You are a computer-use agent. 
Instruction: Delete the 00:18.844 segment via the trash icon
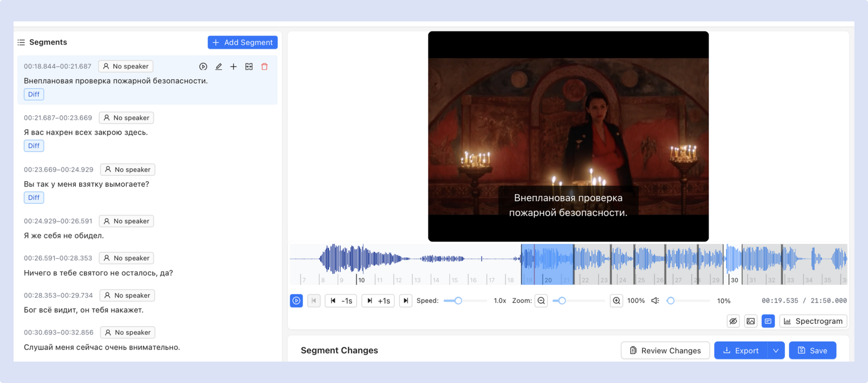265,67
